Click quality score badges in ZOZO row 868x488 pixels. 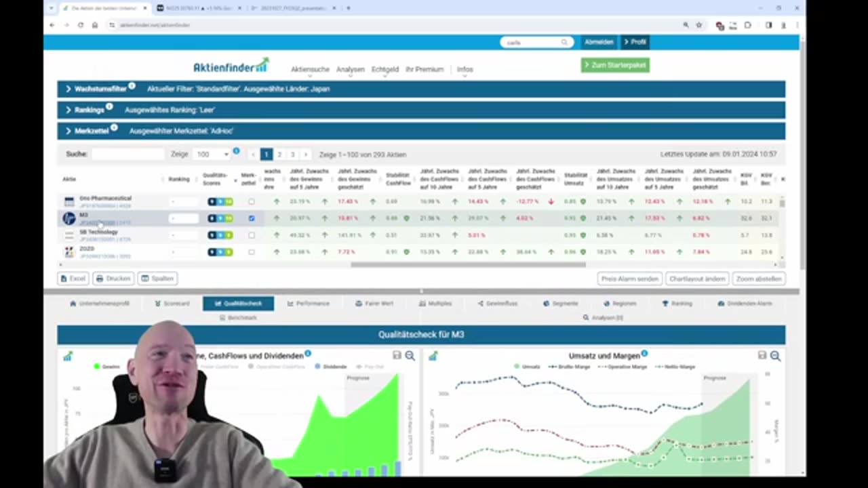click(220, 252)
